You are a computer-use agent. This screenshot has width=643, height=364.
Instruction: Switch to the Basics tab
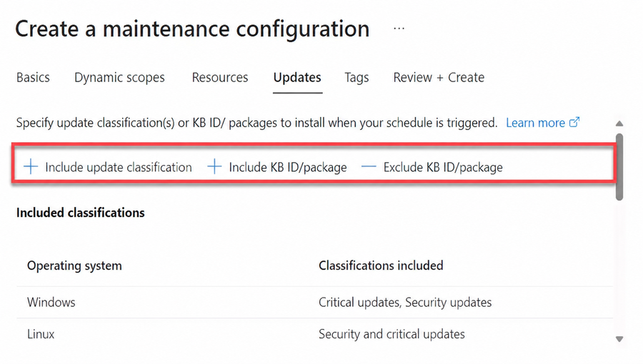pyautogui.click(x=33, y=77)
